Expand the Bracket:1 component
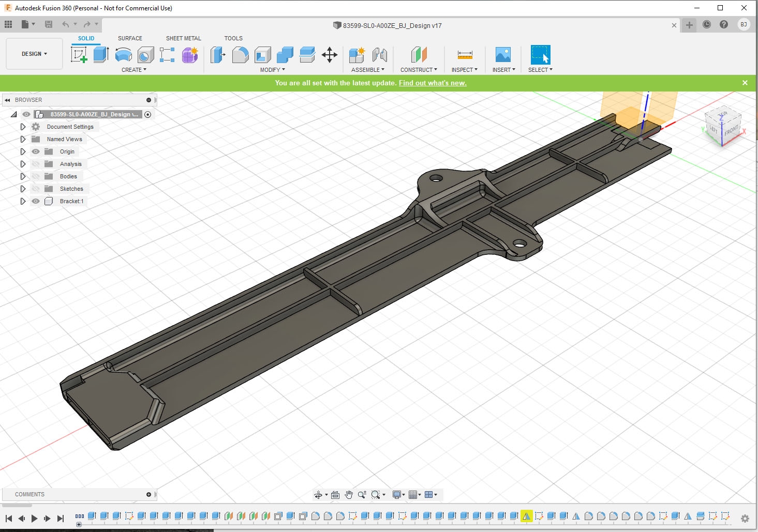The image size is (758, 532). point(23,201)
